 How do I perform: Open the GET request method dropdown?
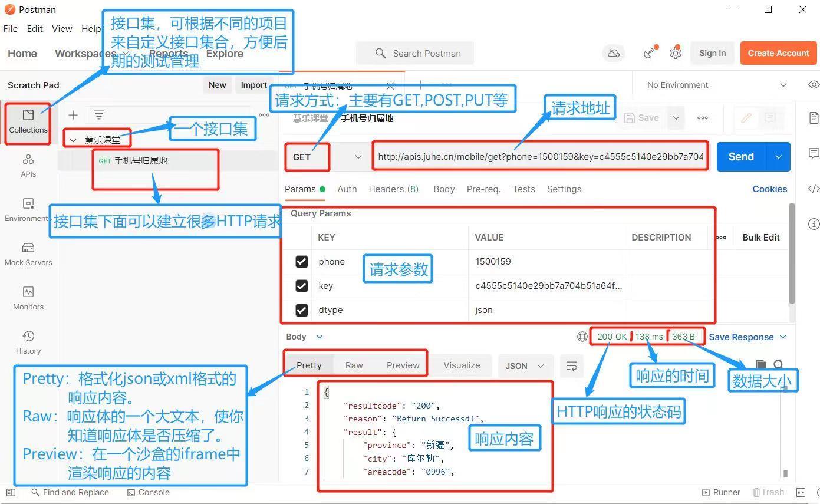pos(358,157)
